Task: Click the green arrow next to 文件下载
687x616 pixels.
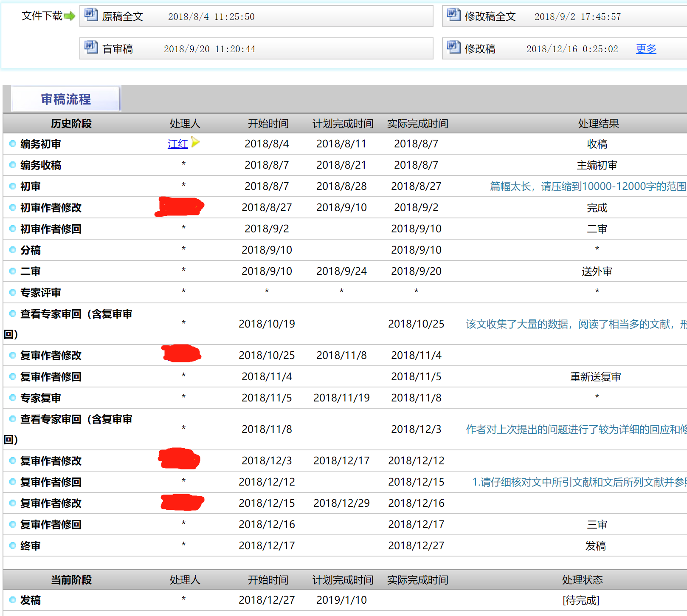Action: pyautogui.click(x=70, y=16)
